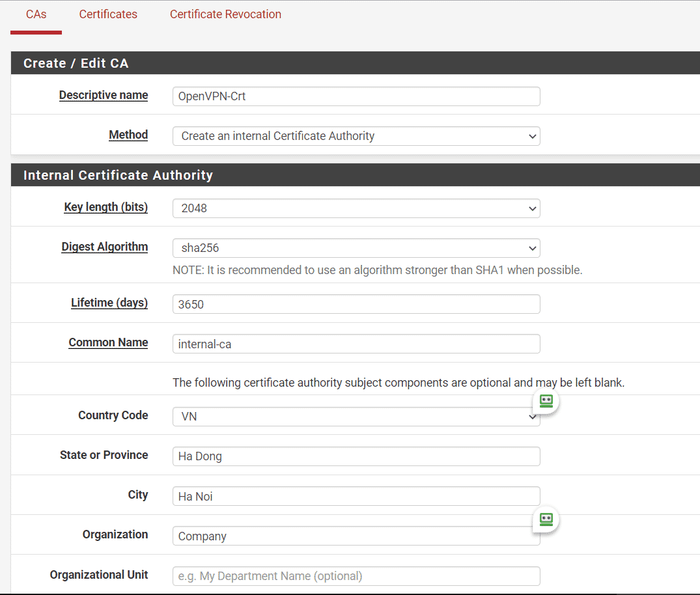700x595 pixels.
Task: Click the underlined Method label
Action: 128,135
